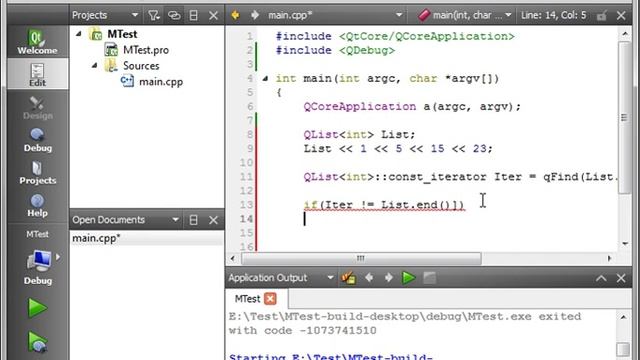This screenshot has width=640, height=360.
Task: Open the Projects mode in sidebar
Action: click(x=37, y=173)
